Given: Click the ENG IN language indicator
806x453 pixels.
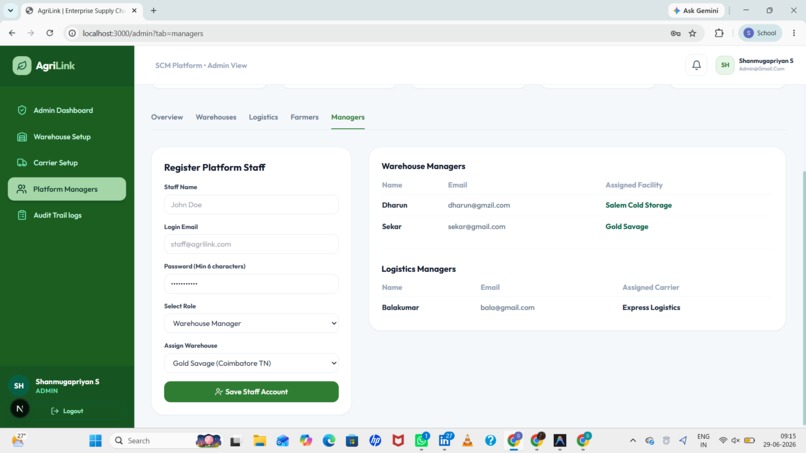Looking at the screenshot, I should (703, 441).
